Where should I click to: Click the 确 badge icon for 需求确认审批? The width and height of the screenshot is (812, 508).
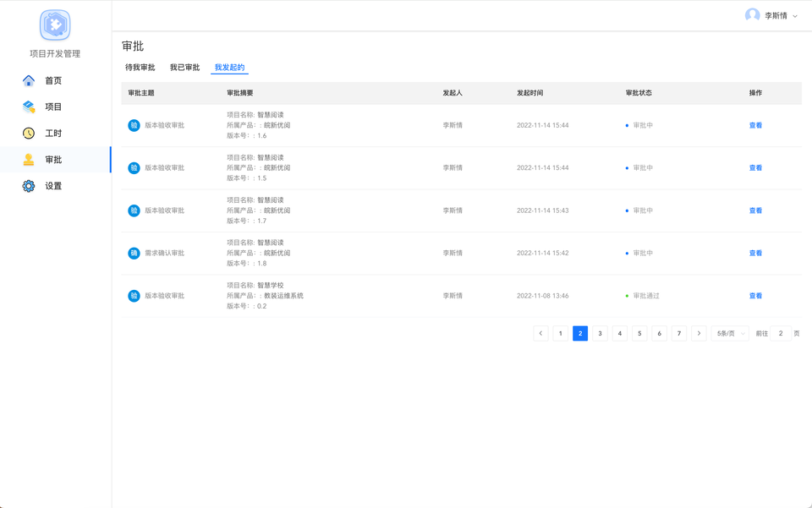(x=134, y=253)
